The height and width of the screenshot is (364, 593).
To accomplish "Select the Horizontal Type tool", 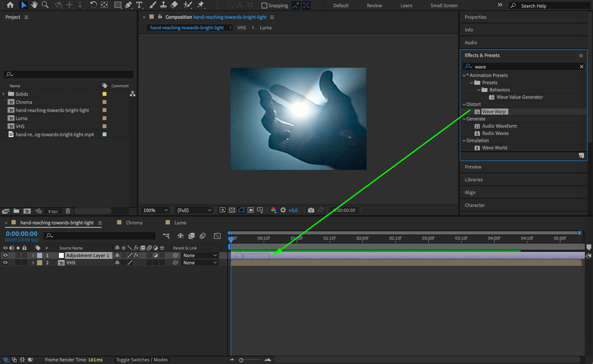I will 139,5.
